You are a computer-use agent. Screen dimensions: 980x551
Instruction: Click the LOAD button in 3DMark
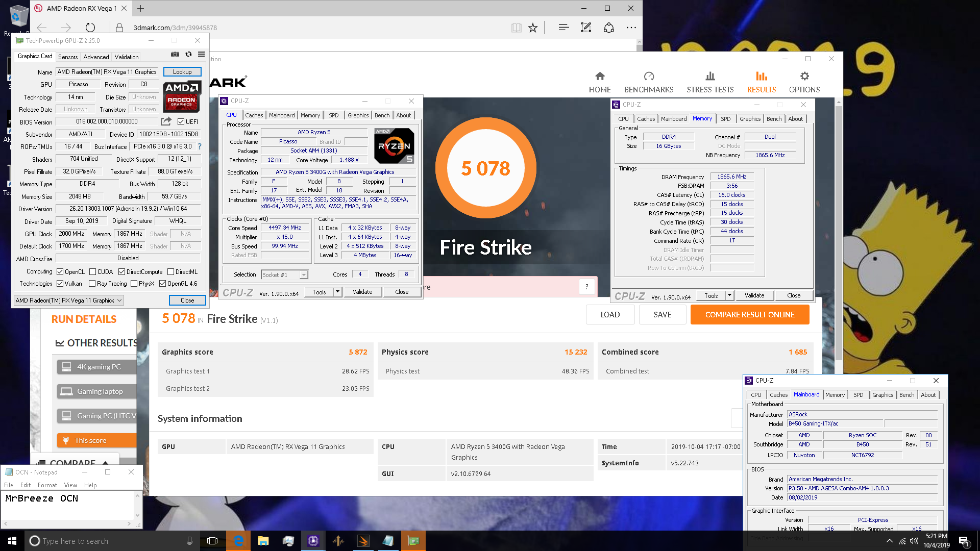(x=610, y=315)
